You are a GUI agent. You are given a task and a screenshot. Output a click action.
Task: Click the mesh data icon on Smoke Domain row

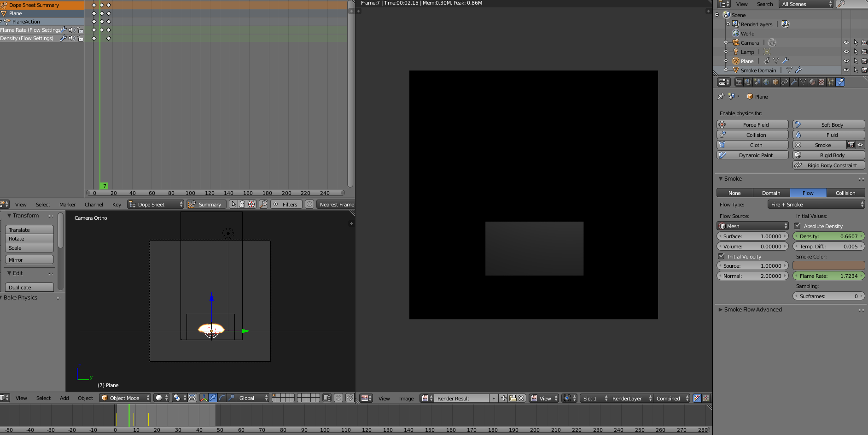click(x=789, y=70)
